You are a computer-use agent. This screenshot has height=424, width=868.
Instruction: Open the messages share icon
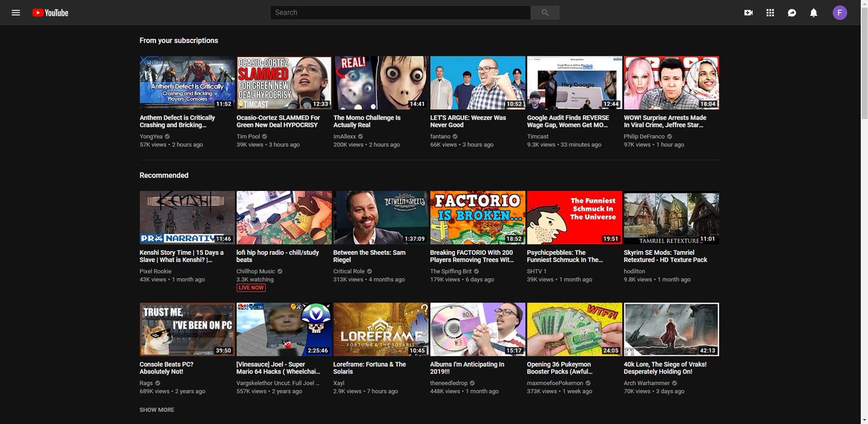[792, 12]
